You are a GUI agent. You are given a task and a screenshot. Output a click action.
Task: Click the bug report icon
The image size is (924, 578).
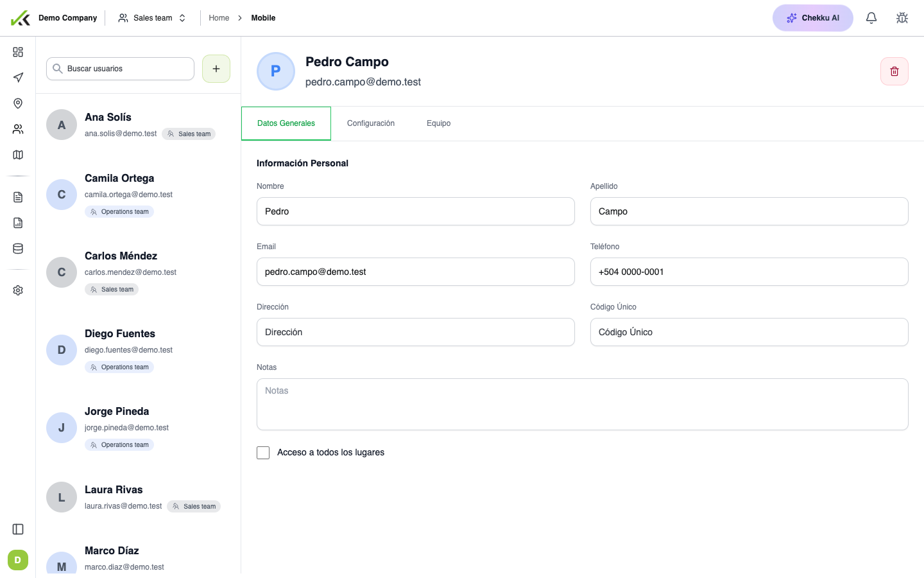click(x=902, y=18)
